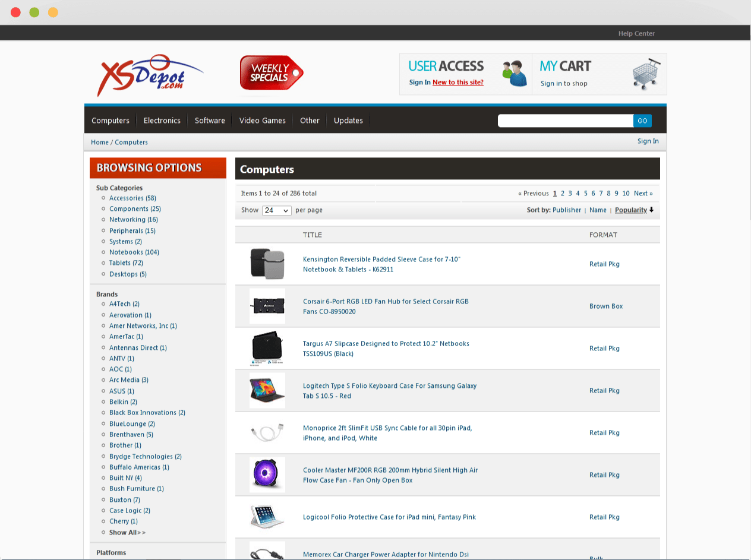
Task: Go to results page 5
Action: tap(585, 194)
